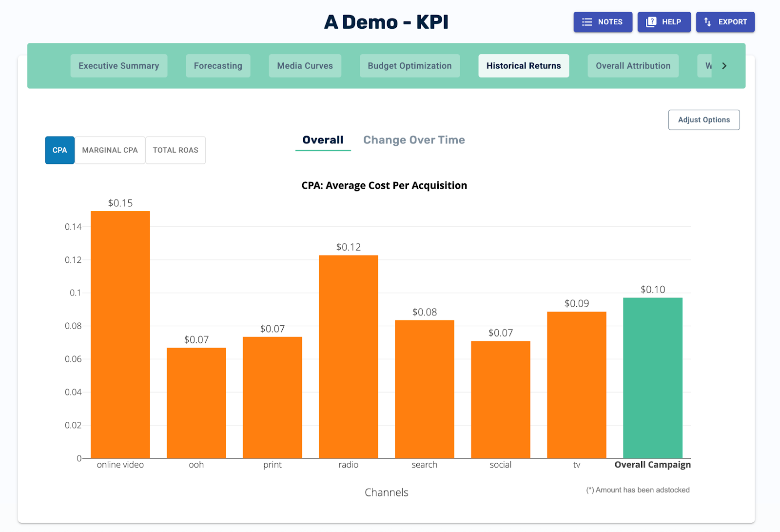Open the Executive Summary tab

tap(118, 65)
